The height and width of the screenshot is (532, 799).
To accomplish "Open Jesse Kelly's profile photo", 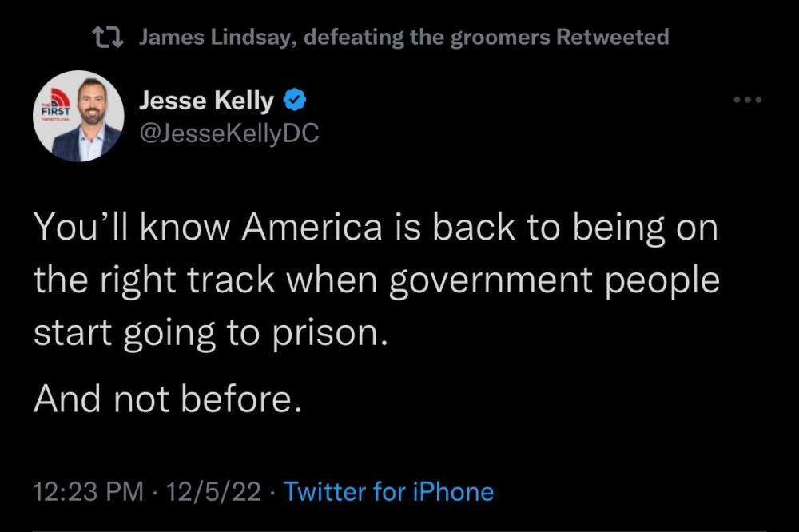I will (x=78, y=116).
